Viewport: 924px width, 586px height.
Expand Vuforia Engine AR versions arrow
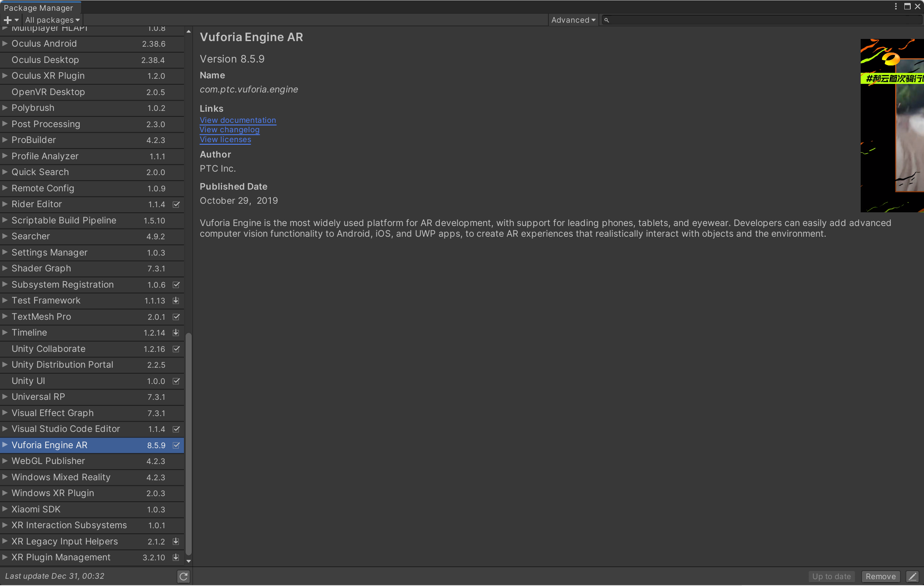tap(5, 445)
